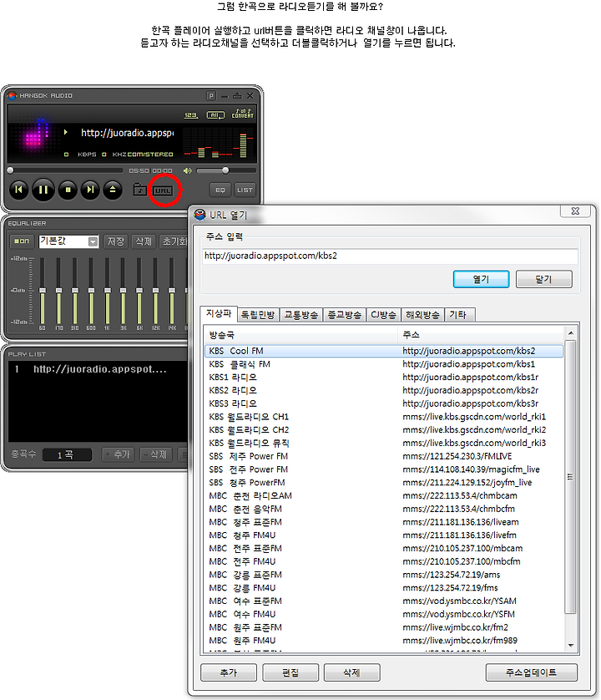Stop playback with the square stop button
This screenshot has height=700, width=601.
click(68, 190)
